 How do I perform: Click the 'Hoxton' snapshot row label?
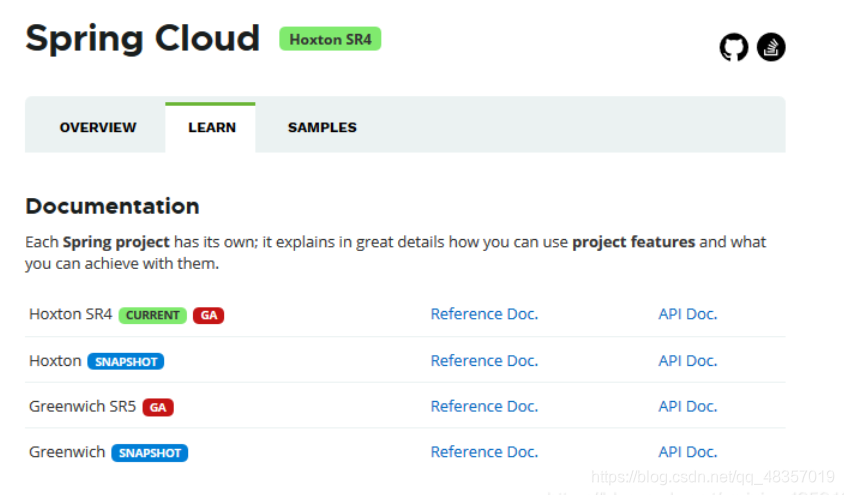(x=55, y=360)
